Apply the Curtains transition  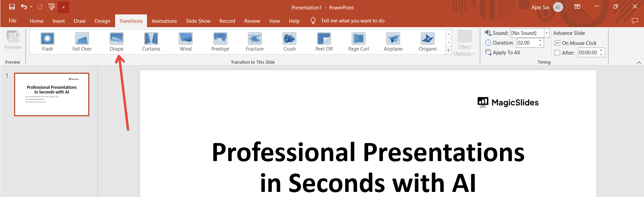coord(151,42)
